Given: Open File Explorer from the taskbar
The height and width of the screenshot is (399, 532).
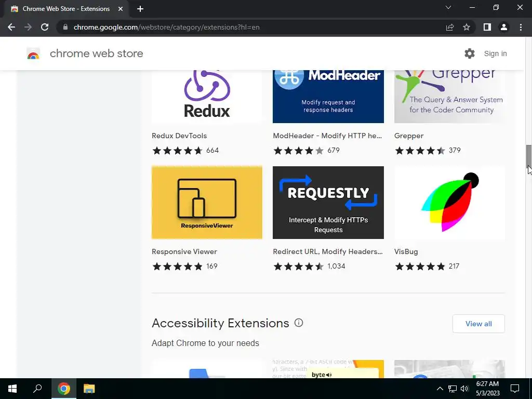Looking at the screenshot, I should pyautogui.click(x=89, y=389).
